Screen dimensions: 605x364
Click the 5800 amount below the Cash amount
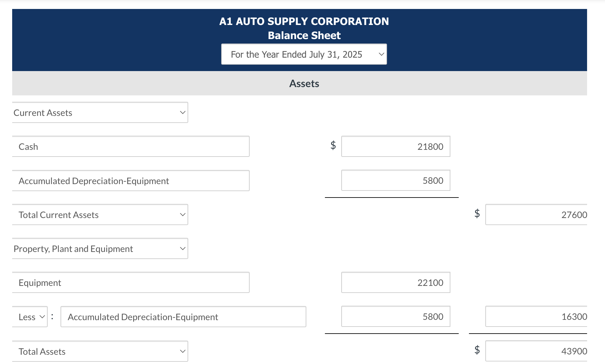pos(396,180)
